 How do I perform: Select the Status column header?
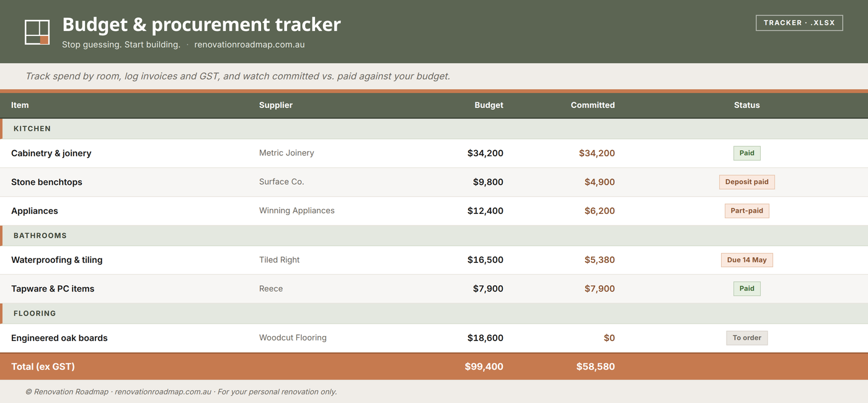[x=746, y=105]
